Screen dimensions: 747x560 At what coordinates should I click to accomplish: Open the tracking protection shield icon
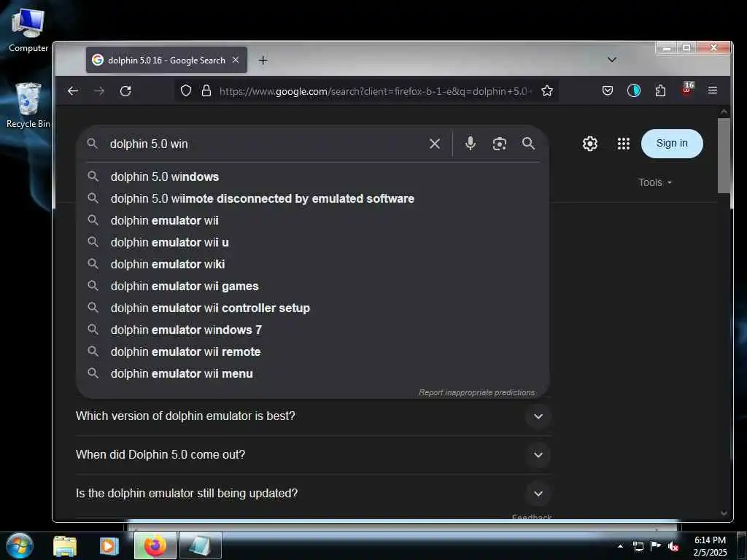[186, 90]
